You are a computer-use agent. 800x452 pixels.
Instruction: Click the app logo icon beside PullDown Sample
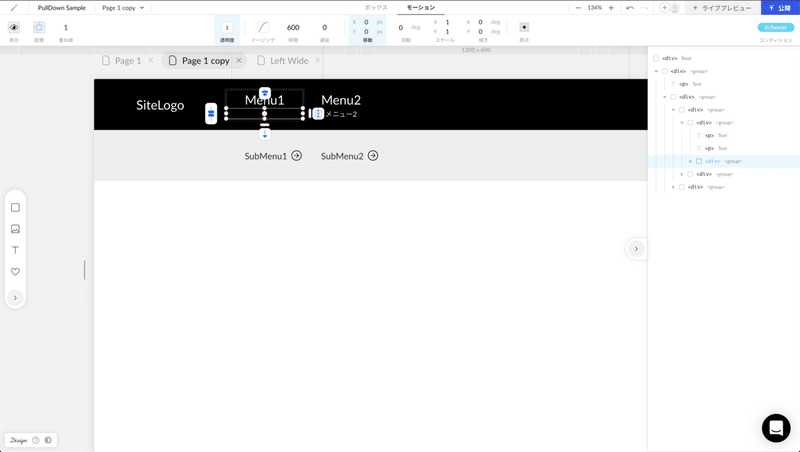click(x=14, y=8)
